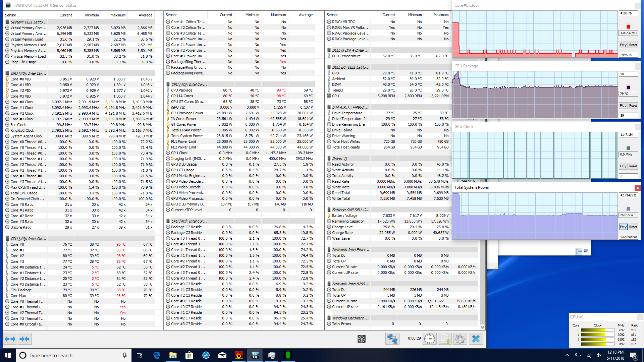Image resolution: width=644 pixels, height=362 pixels.
Task: Select Network: Intel Ether... group header
Action: tap(402, 250)
